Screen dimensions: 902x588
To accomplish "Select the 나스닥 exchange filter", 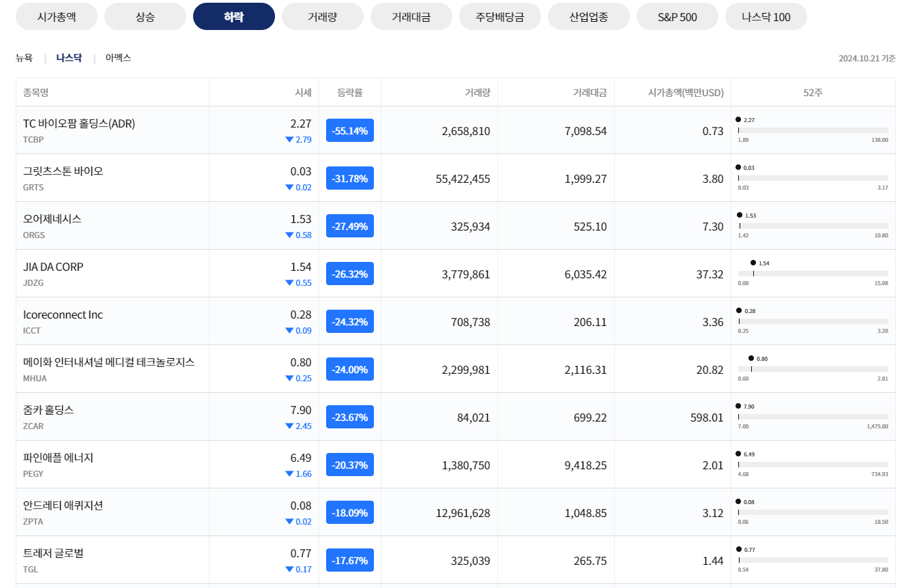I will (69, 58).
